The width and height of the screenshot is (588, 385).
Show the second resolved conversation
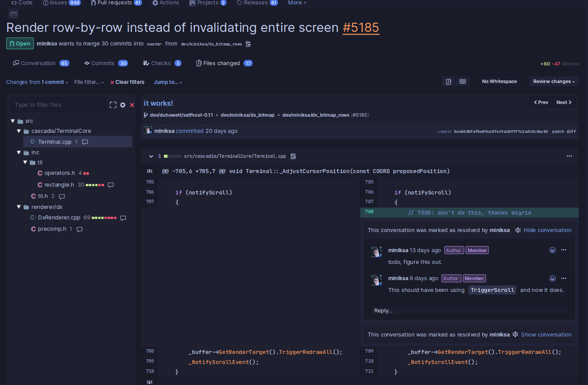[542, 335]
